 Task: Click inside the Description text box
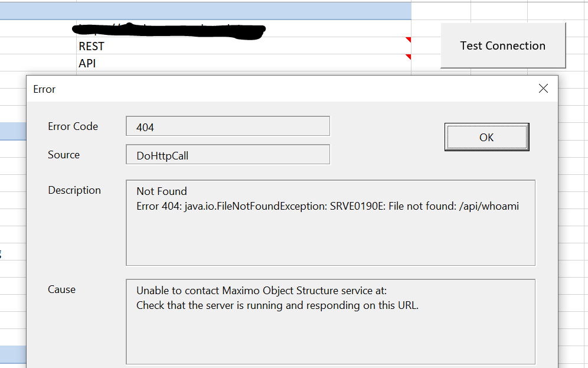click(331, 223)
